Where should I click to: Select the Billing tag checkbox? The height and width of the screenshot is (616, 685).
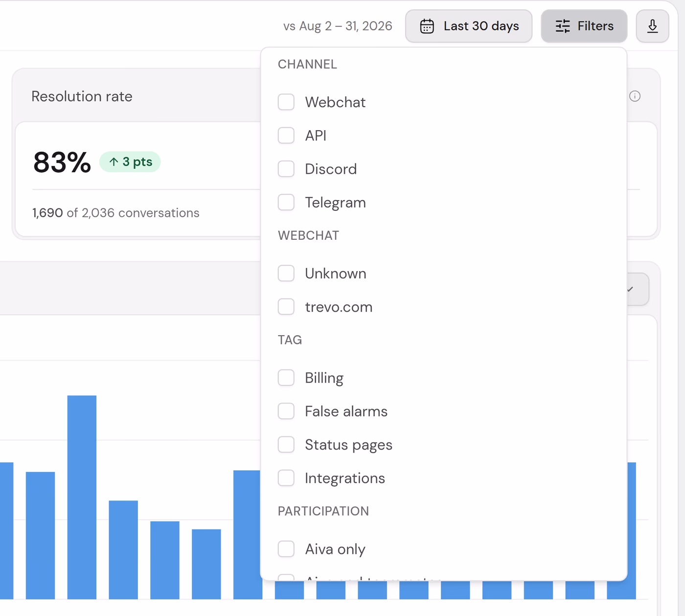coord(286,378)
